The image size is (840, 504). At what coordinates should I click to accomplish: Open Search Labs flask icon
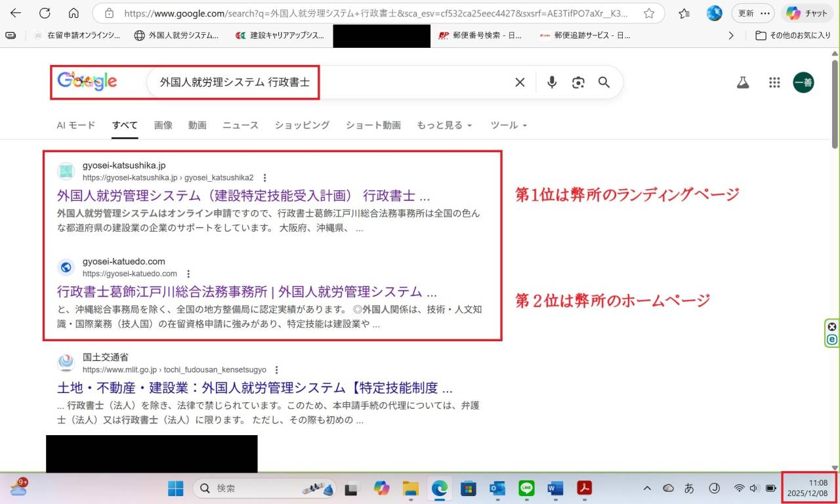pos(743,82)
